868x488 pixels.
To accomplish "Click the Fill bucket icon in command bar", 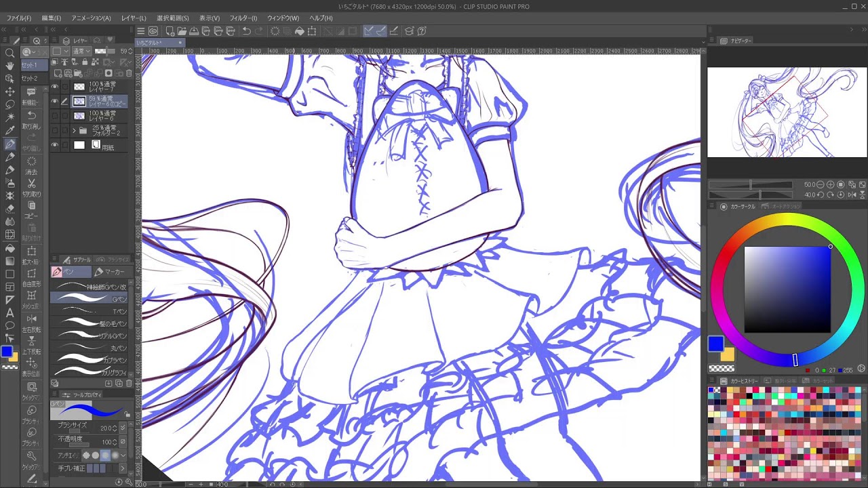I will point(299,31).
